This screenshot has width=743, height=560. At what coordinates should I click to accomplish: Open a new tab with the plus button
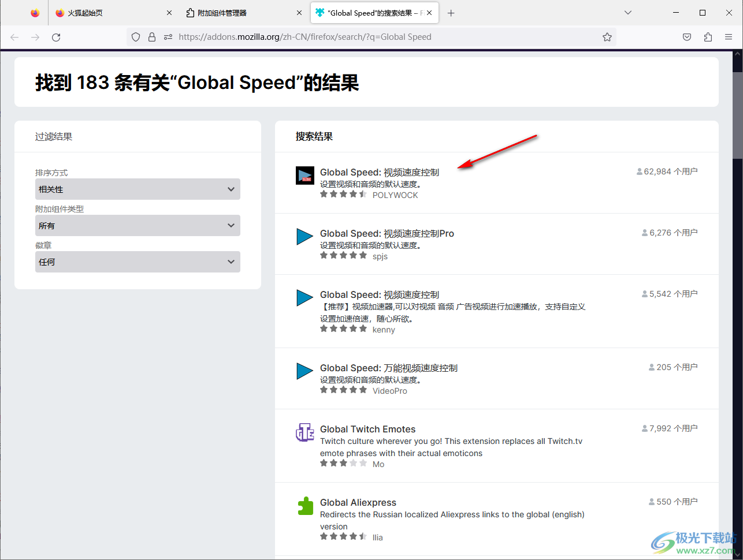click(x=451, y=13)
